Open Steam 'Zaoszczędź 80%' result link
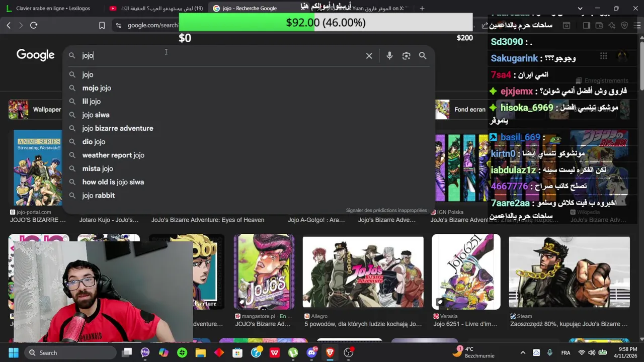644x362 pixels. [570, 324]
